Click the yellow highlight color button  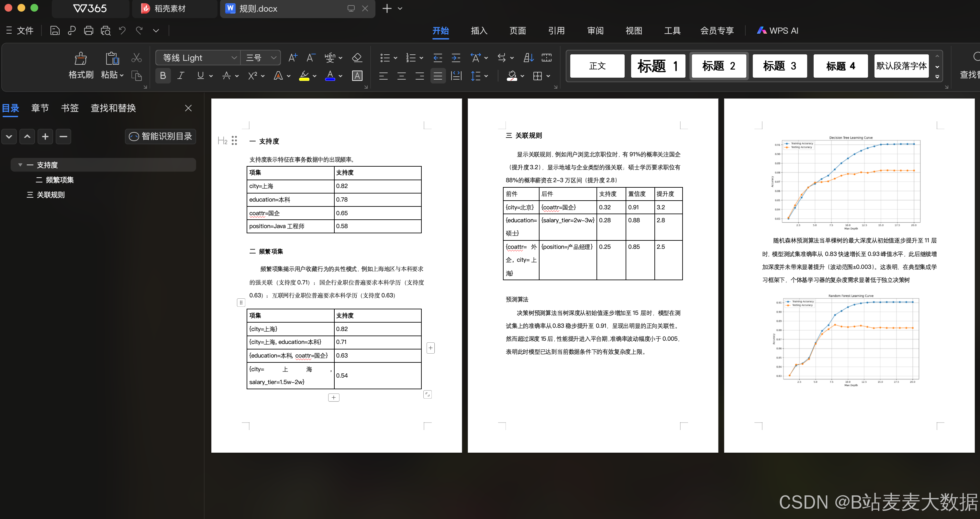tap(304, 76)
